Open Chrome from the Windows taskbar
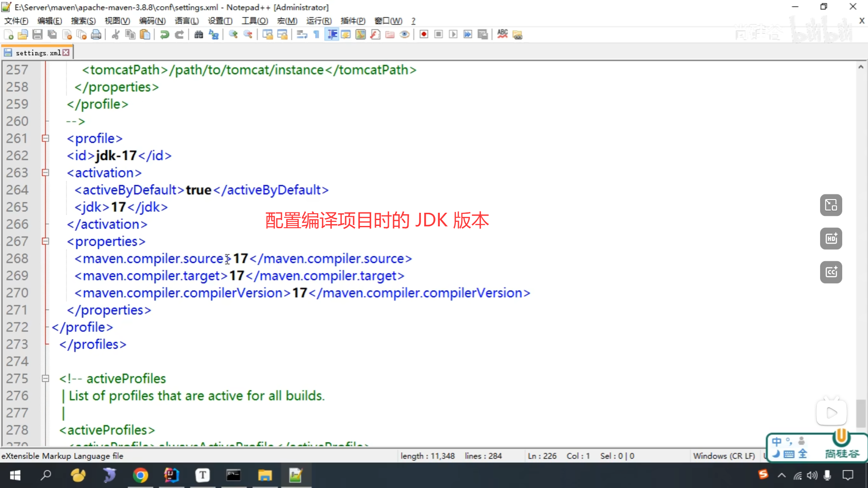This screenshot has height=488, width=868. 140,475
